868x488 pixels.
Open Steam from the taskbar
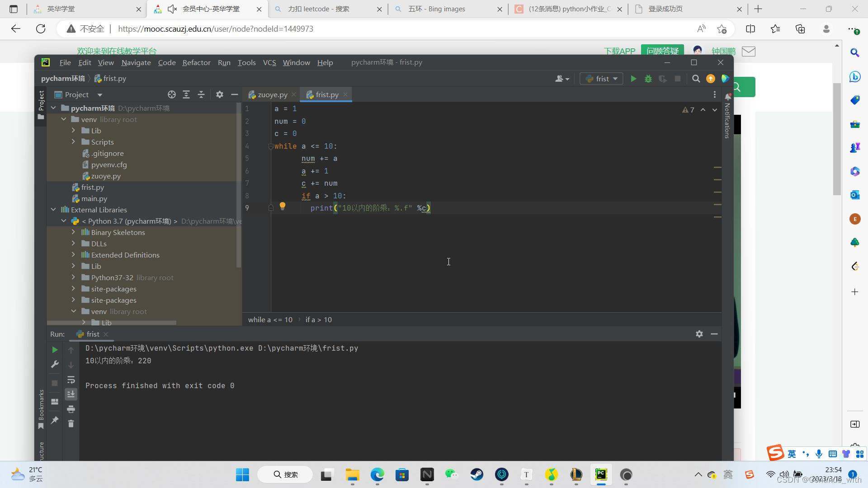(476, 474)
